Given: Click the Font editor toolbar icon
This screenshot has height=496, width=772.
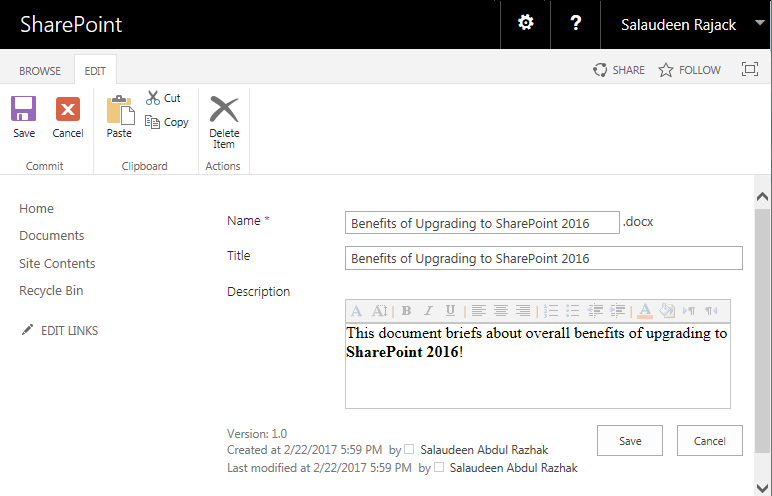Looking at the screenshot, I should tap(356, 311).
